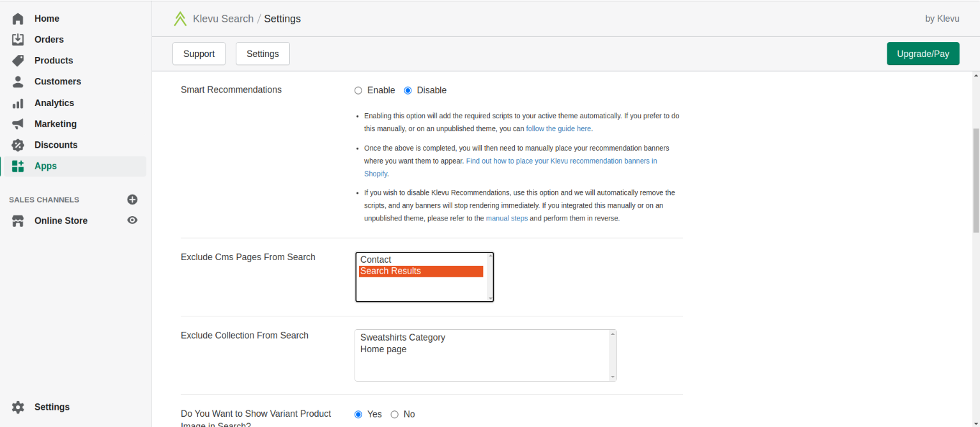Select Contact in CMS pages list

421,260
